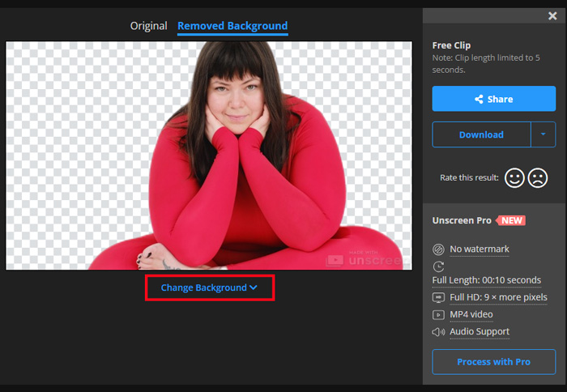The height and width of the screenshot is (392, 567).
Task: Open the dropdown arrow next to Download
Action: pyautogui.click(x=544, y=134)
